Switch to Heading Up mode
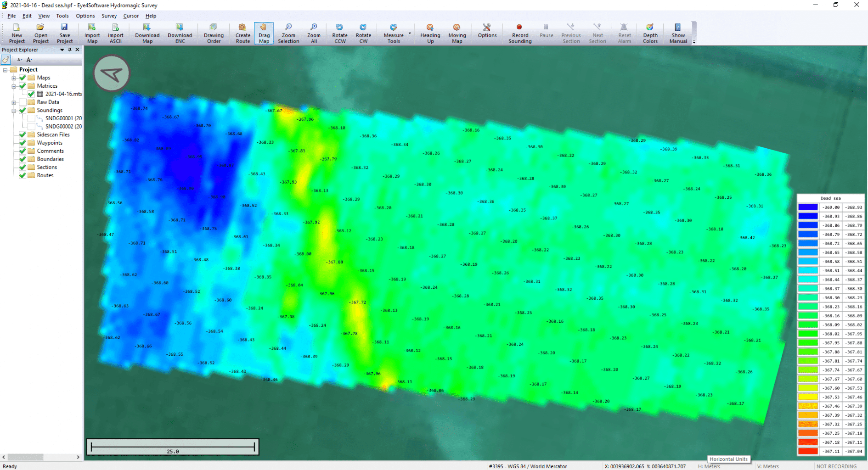The image size is (868, 470). [430, 34]
